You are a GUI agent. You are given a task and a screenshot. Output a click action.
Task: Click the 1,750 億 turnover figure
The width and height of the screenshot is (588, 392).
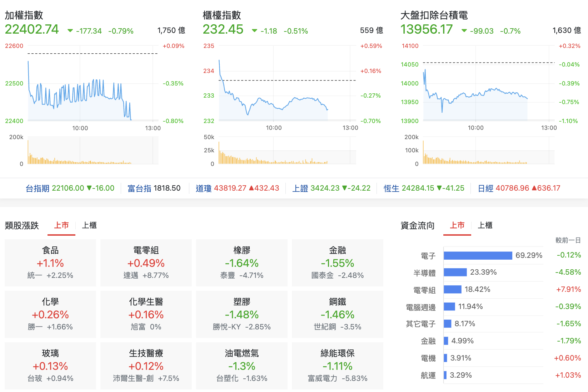pyautogui.click(x=171, y=30)
